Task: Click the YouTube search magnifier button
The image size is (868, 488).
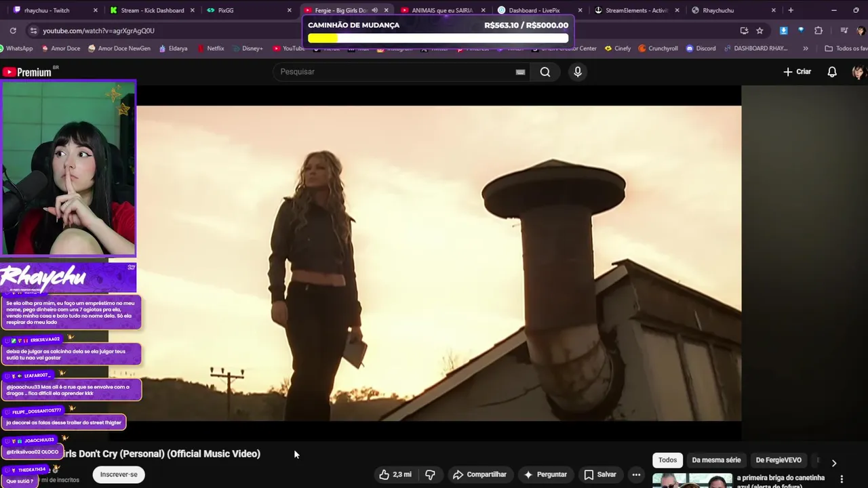Action: tap(545, 72)
